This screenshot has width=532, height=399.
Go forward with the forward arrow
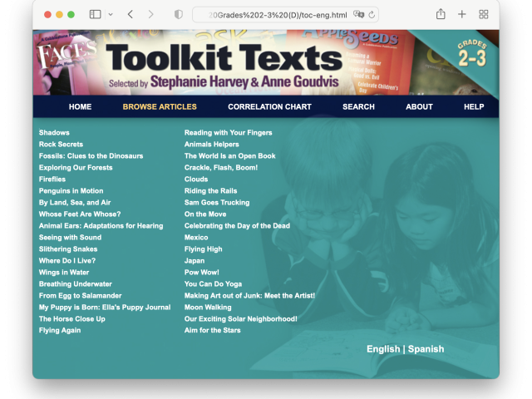(x=151, y=14)
